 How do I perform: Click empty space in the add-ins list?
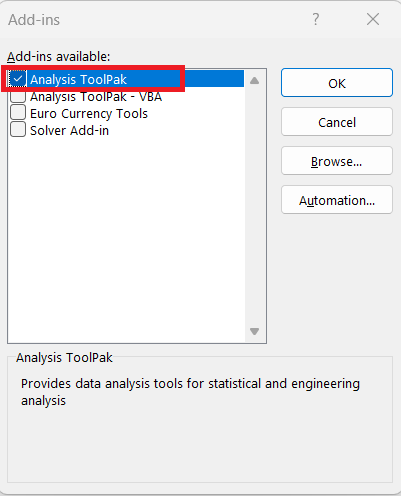click(127, 233)
